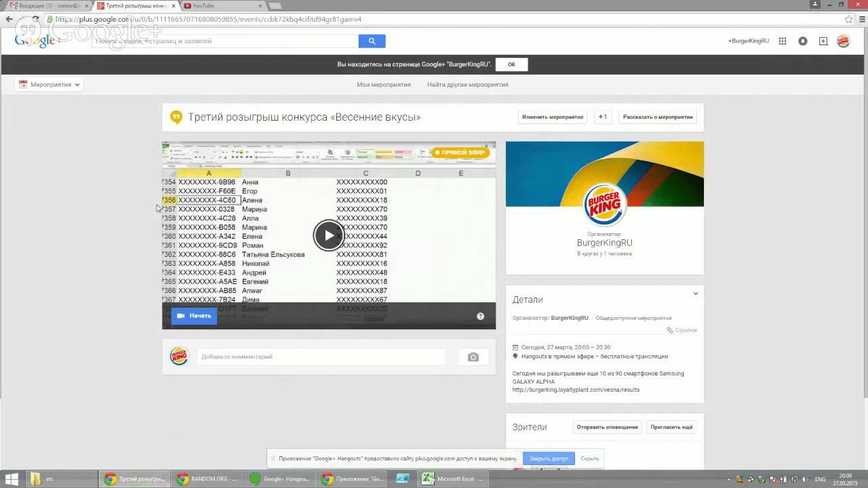Image resolution: width=868 pixels, height=488 pixels.
Task: Attach a photo using the camera icon
Action: point(473,357)
